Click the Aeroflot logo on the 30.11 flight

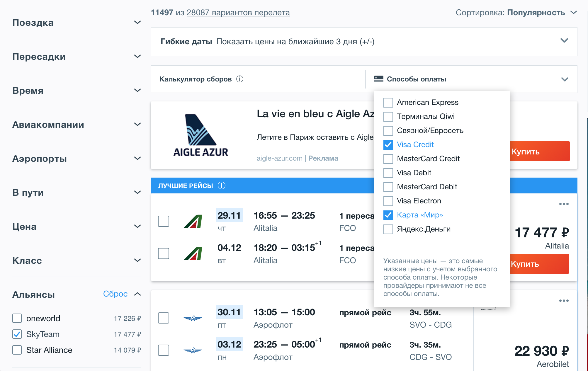pyautogui.click(x=193, y=318)
